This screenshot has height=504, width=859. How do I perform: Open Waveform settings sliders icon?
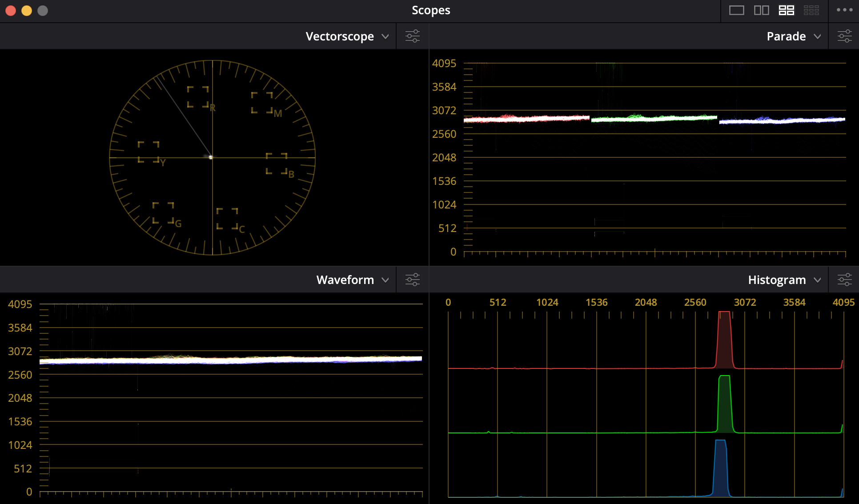point(413,280)
